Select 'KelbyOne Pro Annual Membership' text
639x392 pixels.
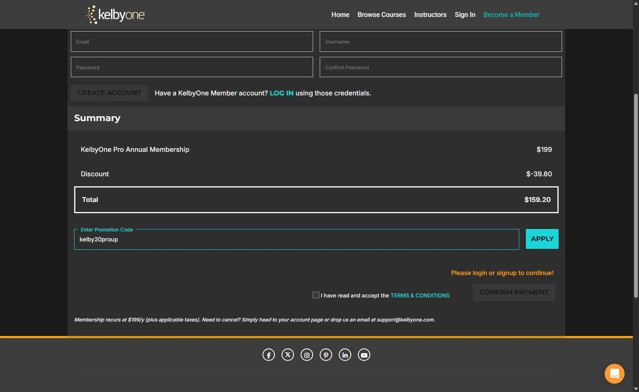tap(135, 150)
